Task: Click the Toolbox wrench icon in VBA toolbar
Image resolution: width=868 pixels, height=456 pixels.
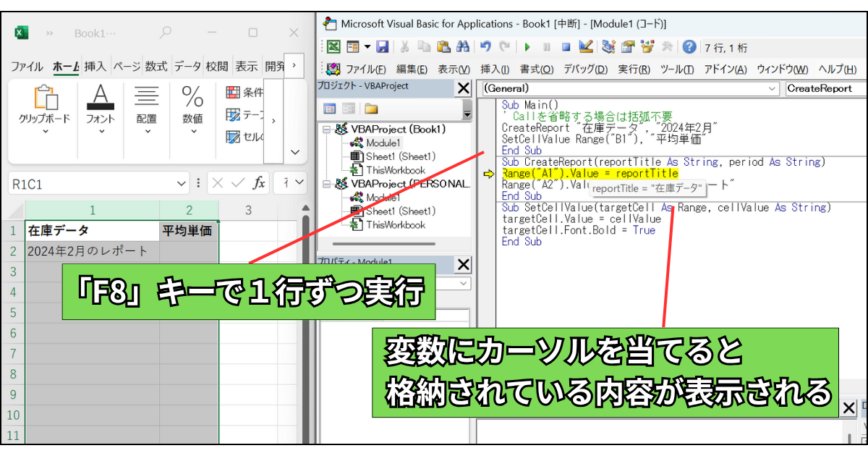Action: (667, 47)
